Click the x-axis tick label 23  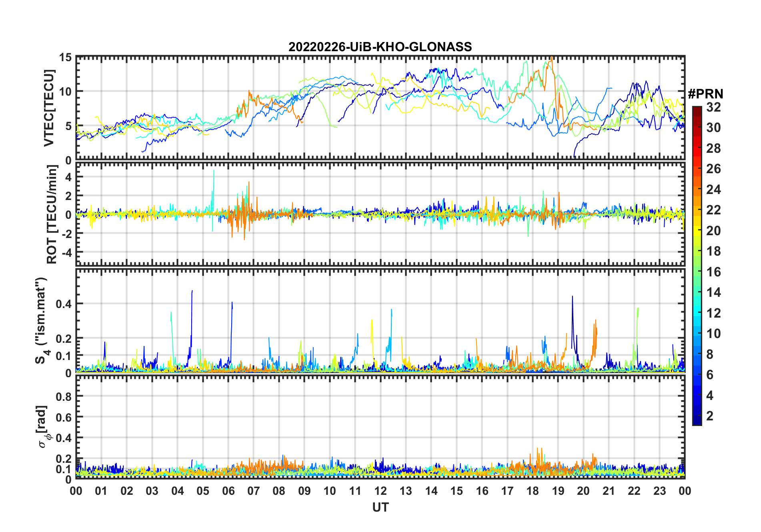click(x=659, y=491)
